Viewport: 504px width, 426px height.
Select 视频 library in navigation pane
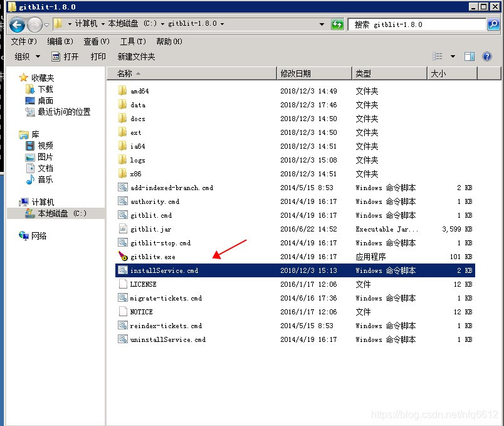[45, 146]
